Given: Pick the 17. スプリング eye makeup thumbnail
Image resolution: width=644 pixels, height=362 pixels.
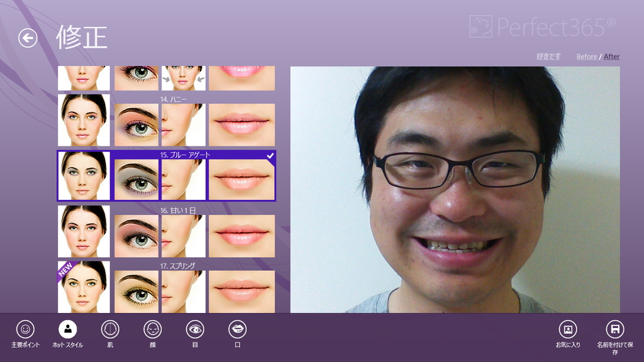Looking at the screenshot, I should (136, 292).
